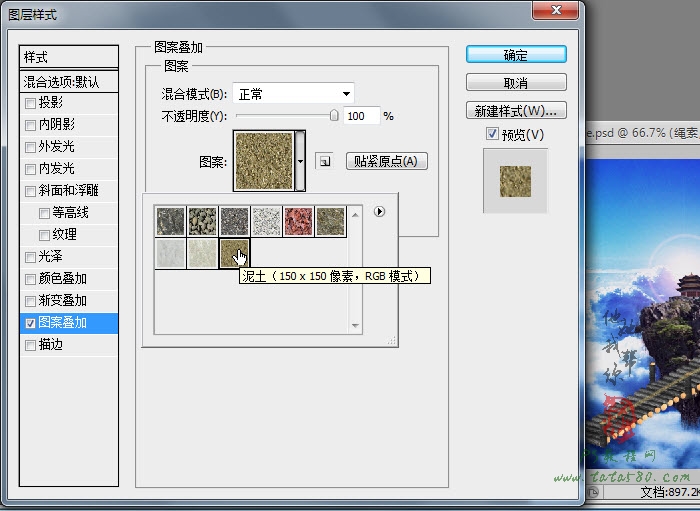Viewport: 700px width, 511px height.
Task: Open the pattern picker flyout menu arrow
Action: pos(379,211)
